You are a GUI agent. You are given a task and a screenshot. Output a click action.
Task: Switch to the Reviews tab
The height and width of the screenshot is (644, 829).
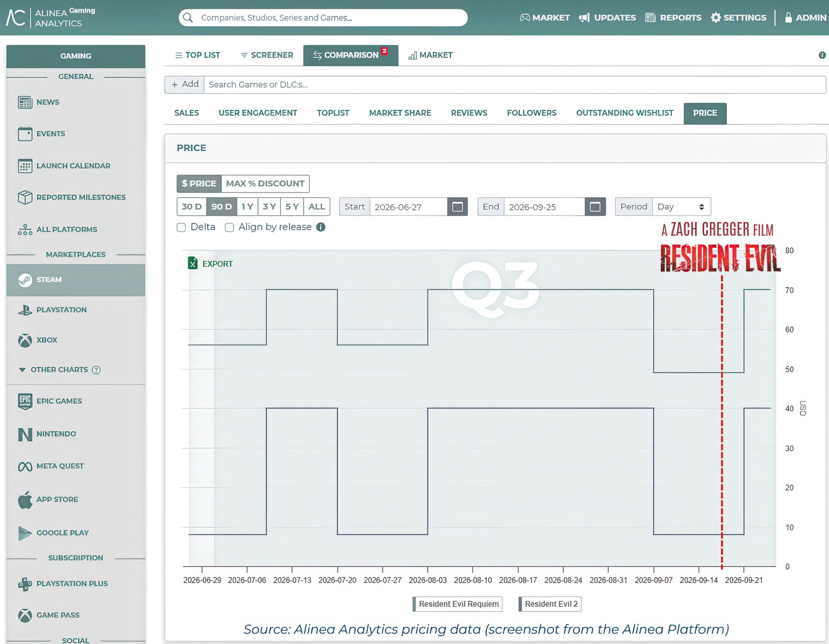[469, 113]
